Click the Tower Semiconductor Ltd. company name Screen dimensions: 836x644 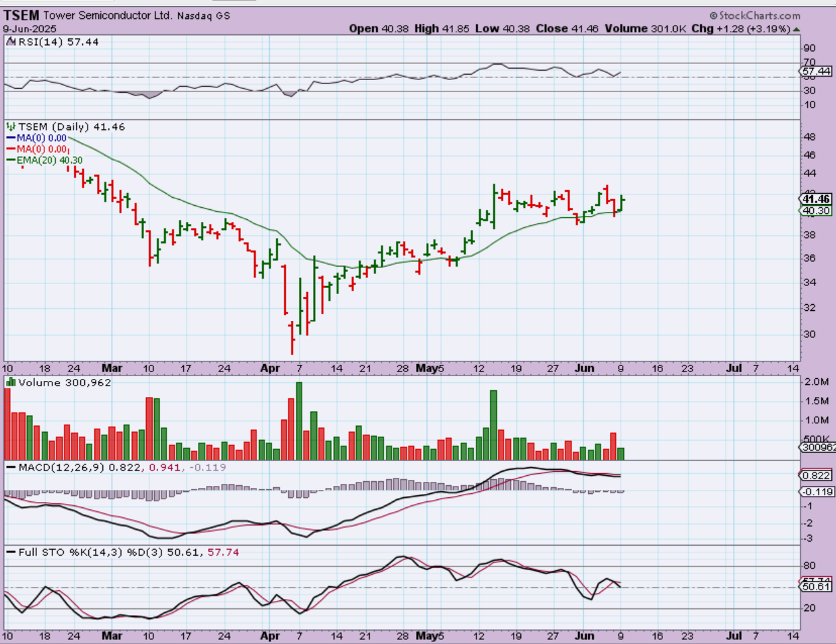pyautogui.click(x=108, y=15)
